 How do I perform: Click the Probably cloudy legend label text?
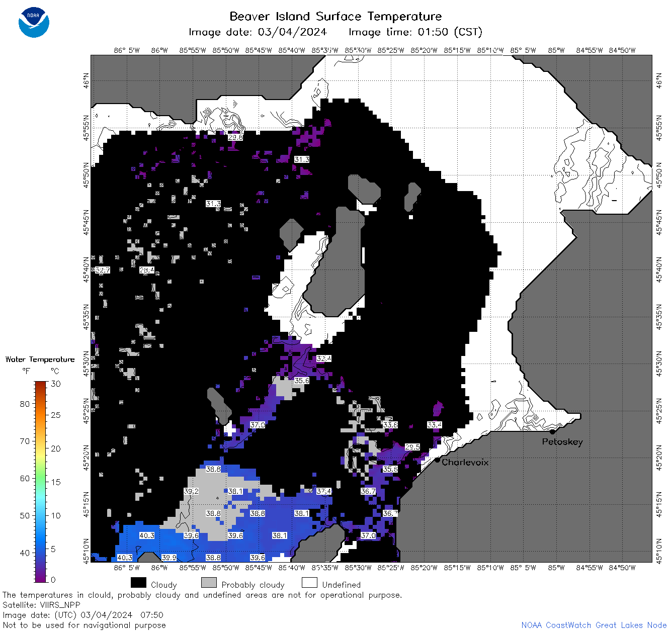(x=253, y=585)
